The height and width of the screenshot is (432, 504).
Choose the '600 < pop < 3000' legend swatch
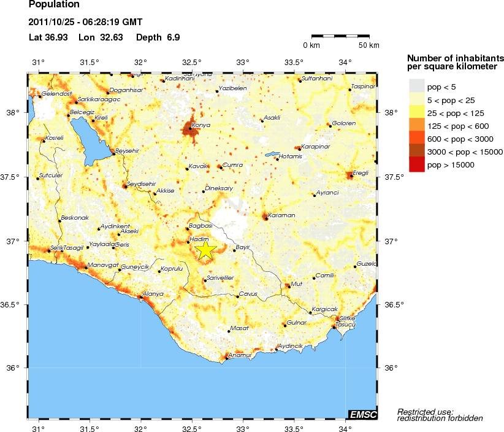pos(417,139)
